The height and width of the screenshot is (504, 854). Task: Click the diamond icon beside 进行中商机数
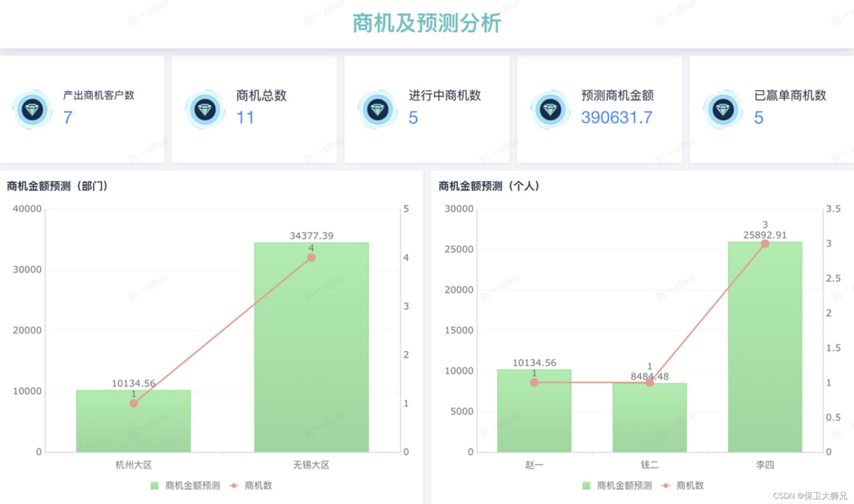tap(378, 110)
